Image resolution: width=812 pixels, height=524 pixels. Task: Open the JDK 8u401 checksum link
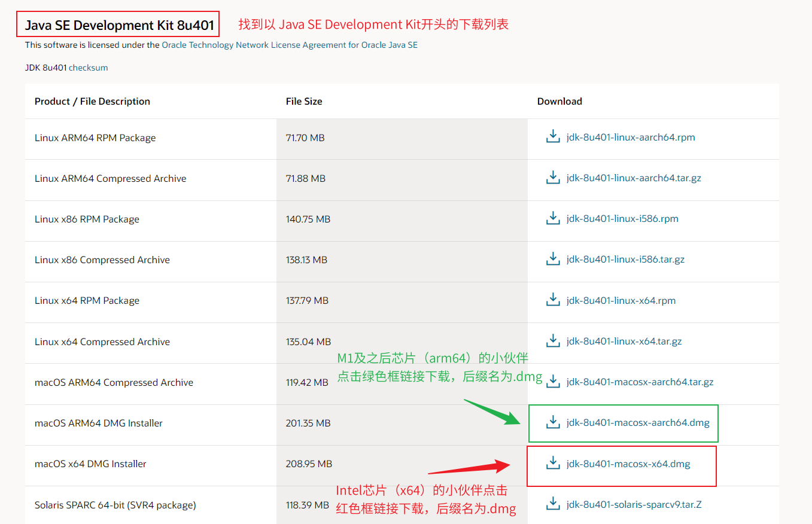coord(88,68)
